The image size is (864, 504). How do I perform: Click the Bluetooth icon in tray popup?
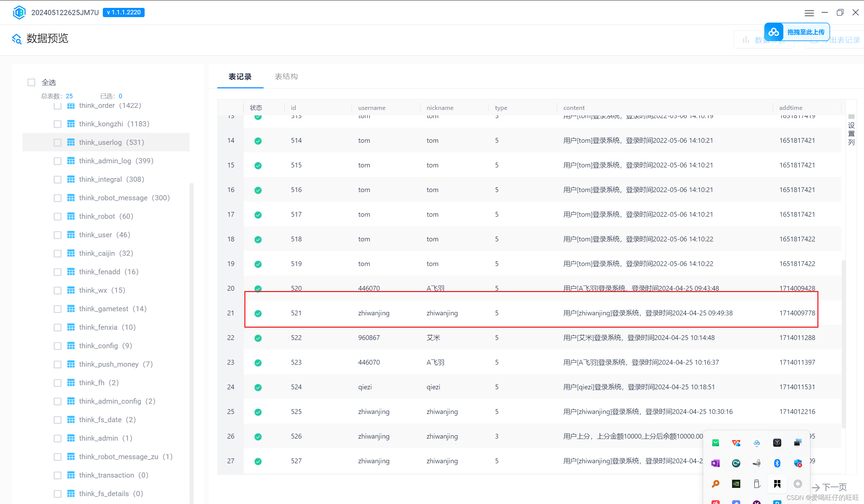coord(777,463)
